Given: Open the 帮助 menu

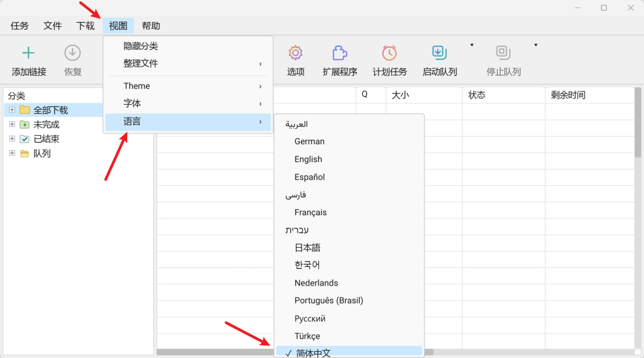Looking at the screenshot, I should tap(151, 26).
